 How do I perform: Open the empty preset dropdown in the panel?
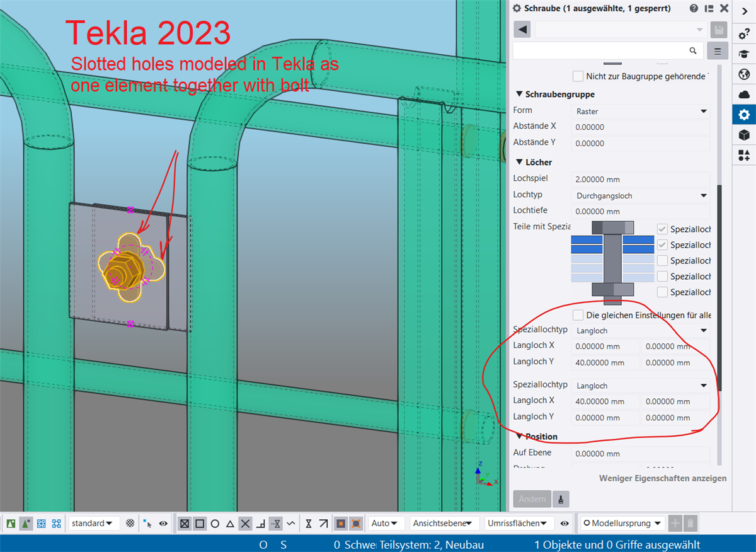click(x=621, y=30)
